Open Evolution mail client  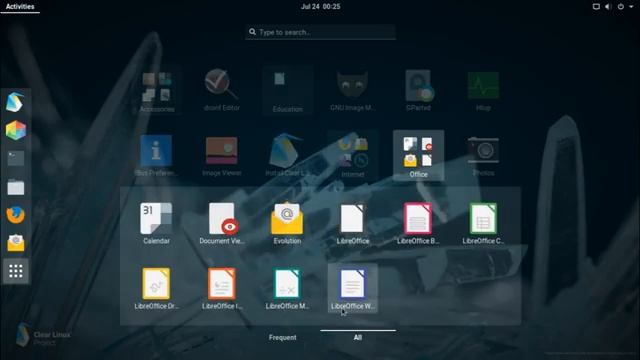(x=287, y=224)
